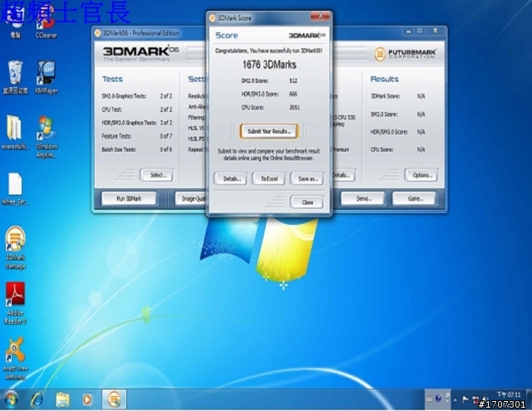Click the 'CPU Test:' row in Tests
Viewport: 532px width, 411px height.
click(137, 110)
